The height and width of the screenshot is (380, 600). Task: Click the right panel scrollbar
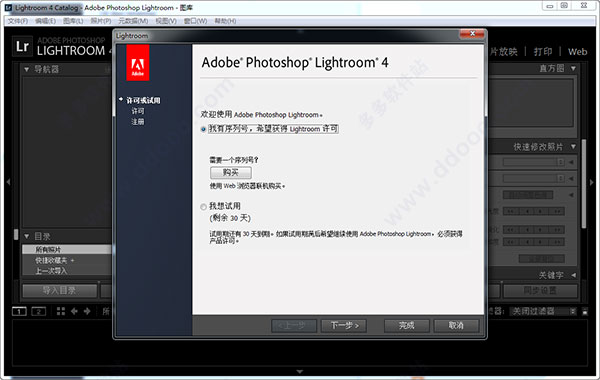[584, 184]
